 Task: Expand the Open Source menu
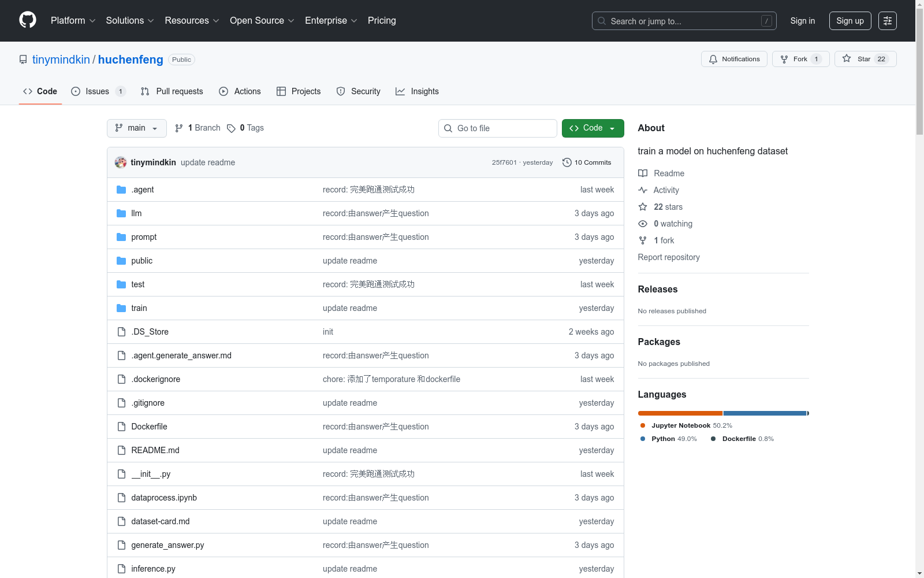262,21
